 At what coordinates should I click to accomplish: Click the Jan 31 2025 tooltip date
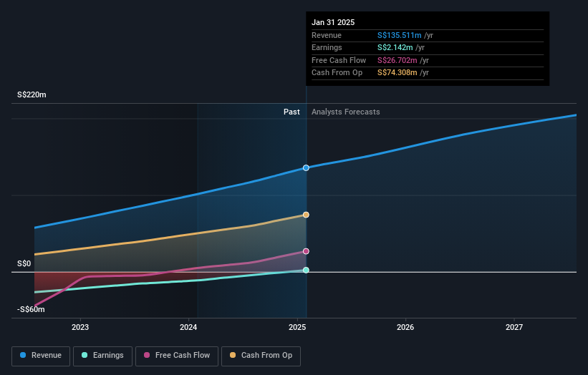coord(333,22)
